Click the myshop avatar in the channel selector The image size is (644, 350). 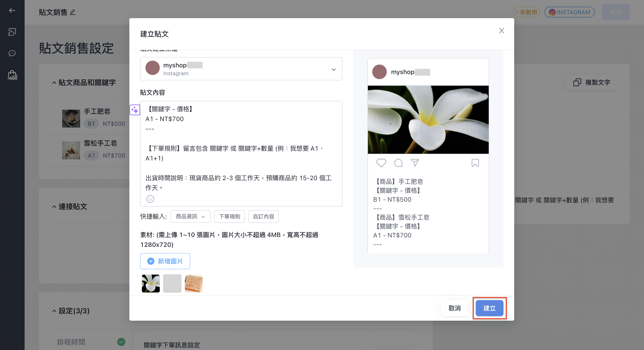point(153,68)
